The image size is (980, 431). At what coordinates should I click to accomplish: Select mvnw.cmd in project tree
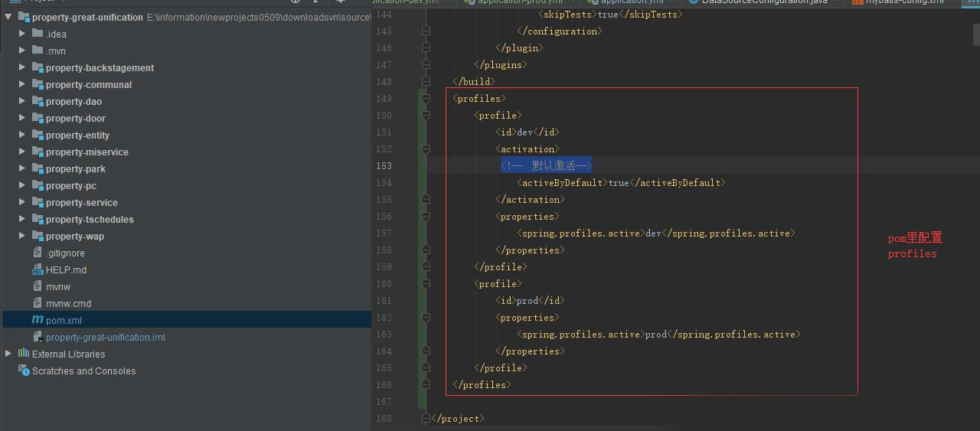(68, 303)
